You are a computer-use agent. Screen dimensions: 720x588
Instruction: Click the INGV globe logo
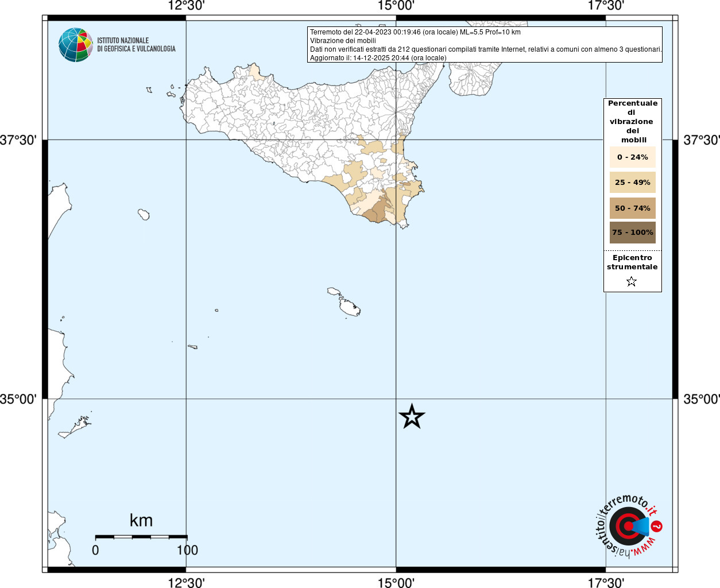tap(76, 45)
